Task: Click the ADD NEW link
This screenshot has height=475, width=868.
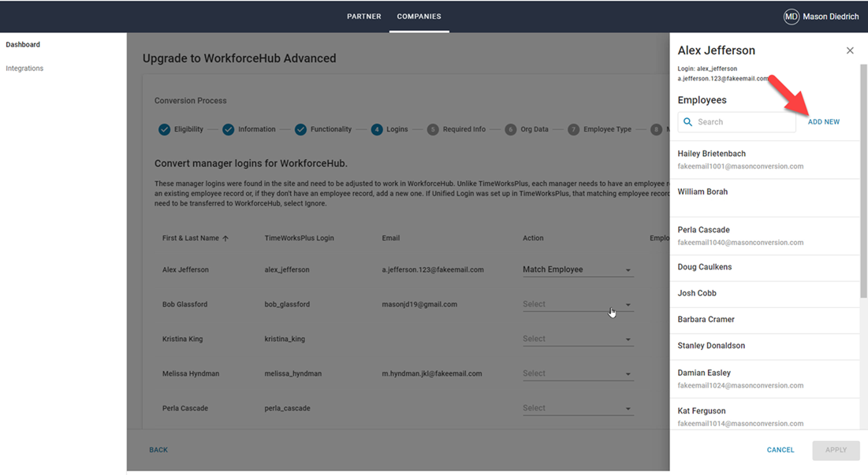Action: 823,121
